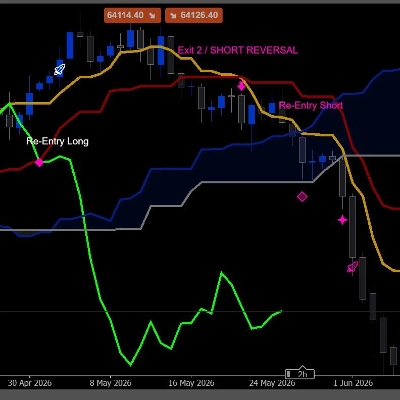Select the 'Exit 2 / SHORT REVERSAL' label
Image resolution: width=400 pixels, height=400 pixels.
click(238, 50)
